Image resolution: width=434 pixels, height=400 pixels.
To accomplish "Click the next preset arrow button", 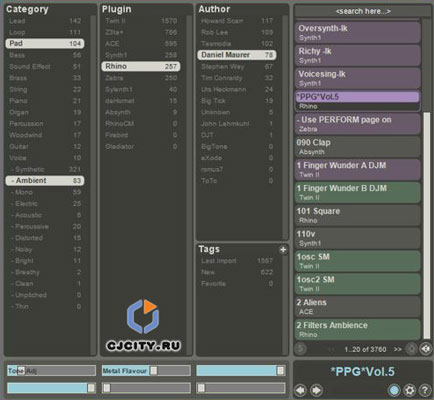I will tap(316, 390).
